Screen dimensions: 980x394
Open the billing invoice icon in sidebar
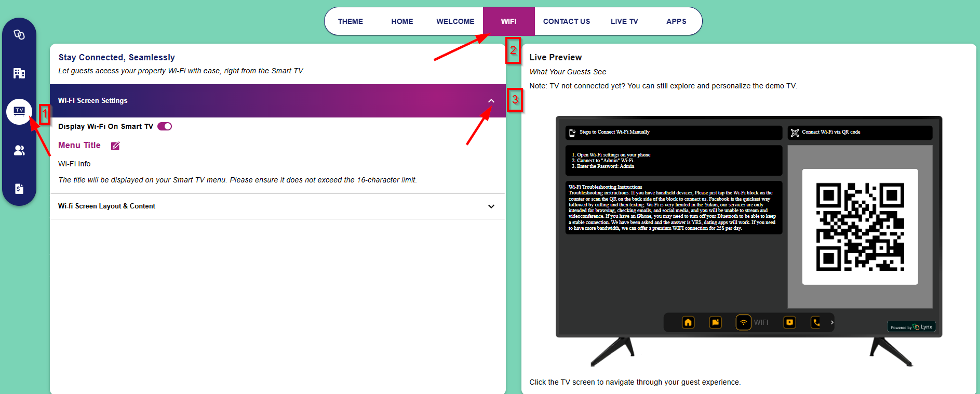[19, 189]
